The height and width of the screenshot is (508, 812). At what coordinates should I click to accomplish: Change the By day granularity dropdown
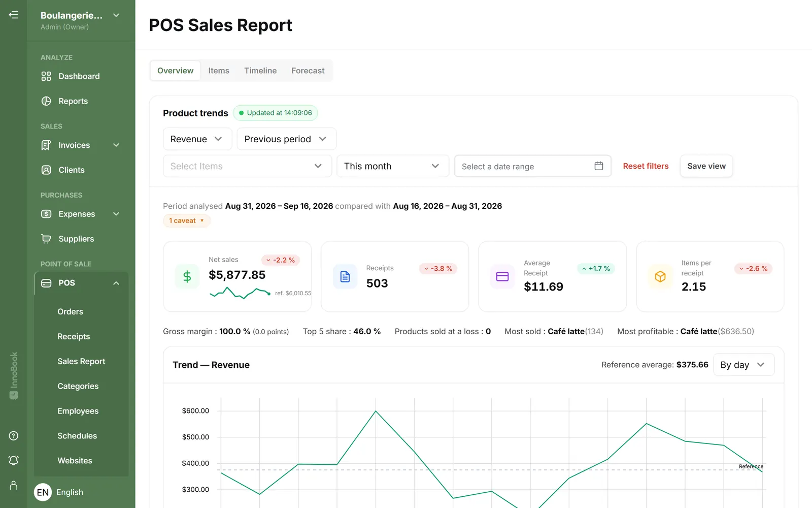pyautogui.click(x=743, y=365)
